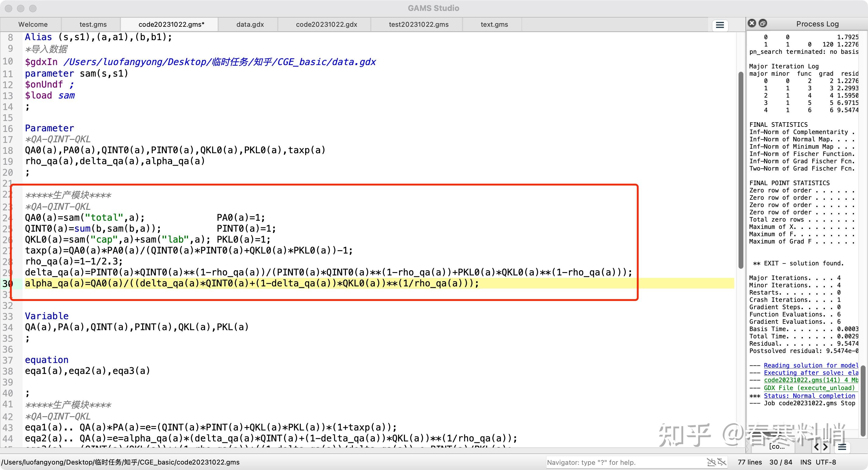Toggle Navigator regex search icon

pos(711,462)
